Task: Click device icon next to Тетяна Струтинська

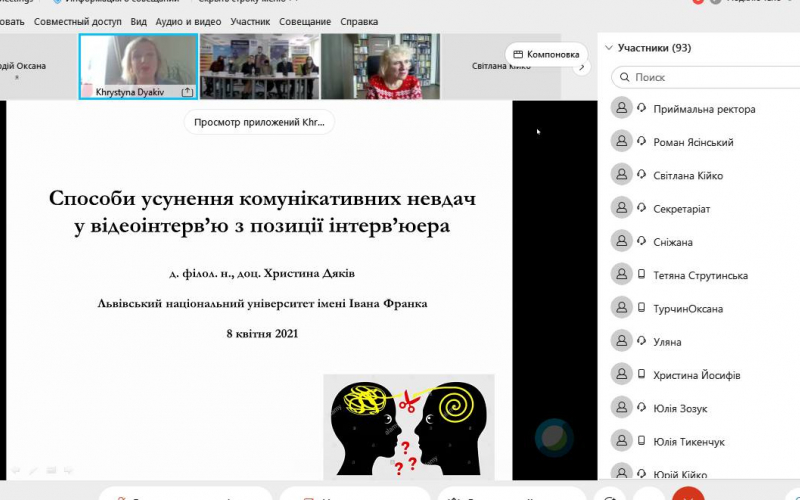Action: (x=642, y=274)
